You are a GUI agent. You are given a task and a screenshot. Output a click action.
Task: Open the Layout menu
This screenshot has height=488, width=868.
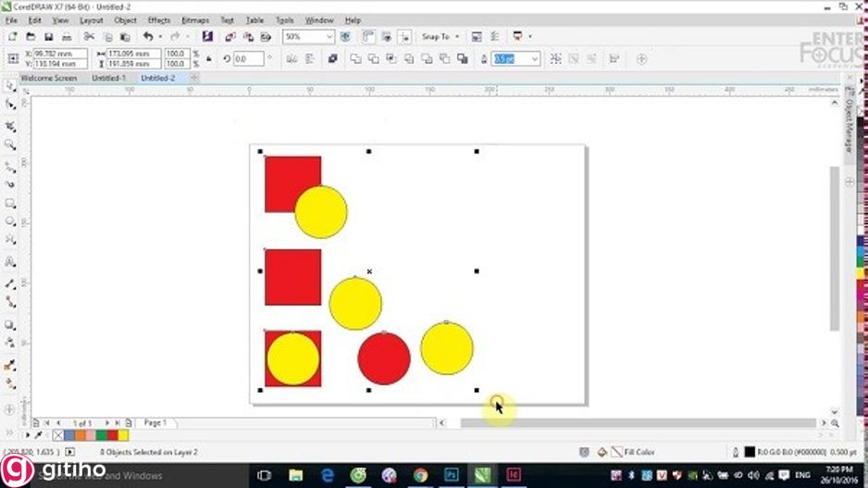click(x=92, y=20)
